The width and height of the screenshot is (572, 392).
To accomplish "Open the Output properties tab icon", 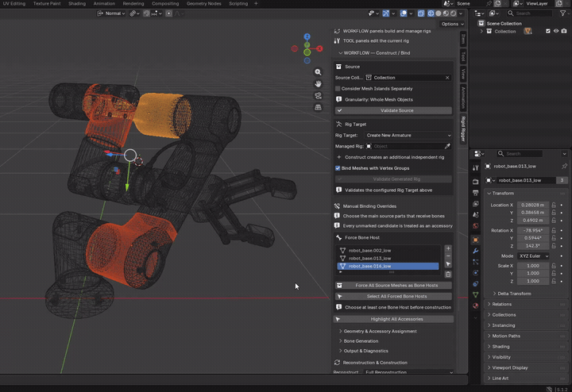I will (475, 192).
